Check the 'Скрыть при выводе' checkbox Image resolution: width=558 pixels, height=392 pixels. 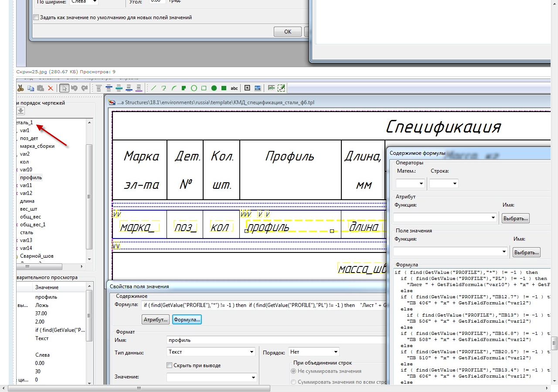tap(170, 365)
